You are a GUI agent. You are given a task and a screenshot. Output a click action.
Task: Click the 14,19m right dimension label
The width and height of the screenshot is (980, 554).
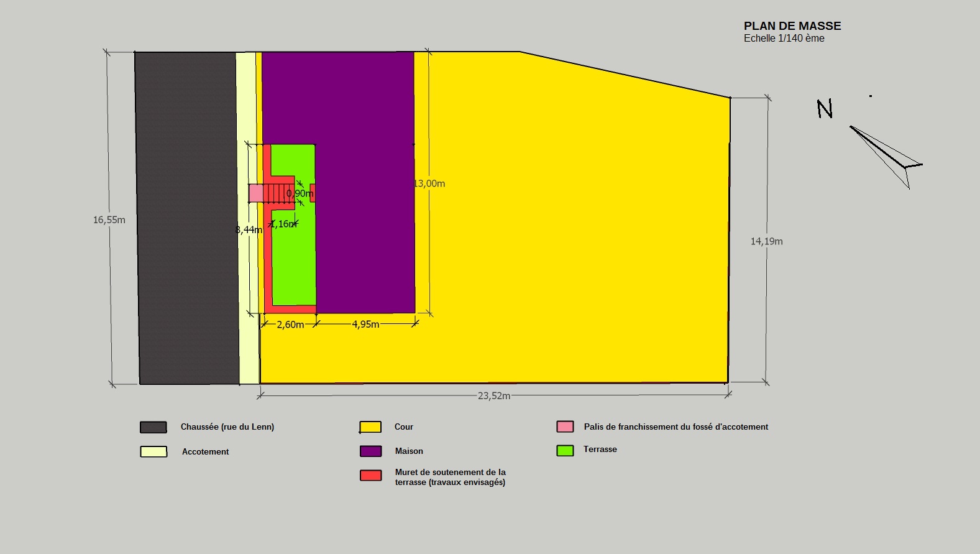pos(766,242)
